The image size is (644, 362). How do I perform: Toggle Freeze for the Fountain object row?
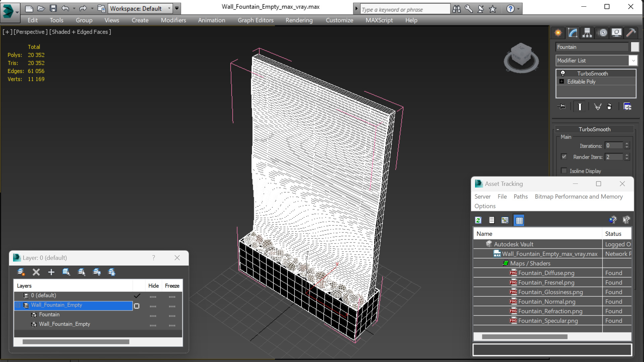(x=172, y=316)
